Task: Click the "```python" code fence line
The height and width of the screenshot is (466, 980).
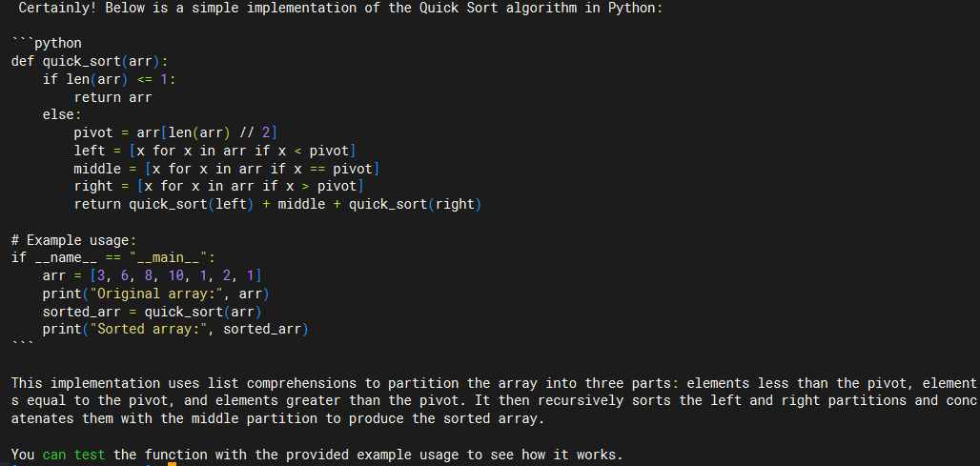Action: pyautogui.click(x=47, y=44)
